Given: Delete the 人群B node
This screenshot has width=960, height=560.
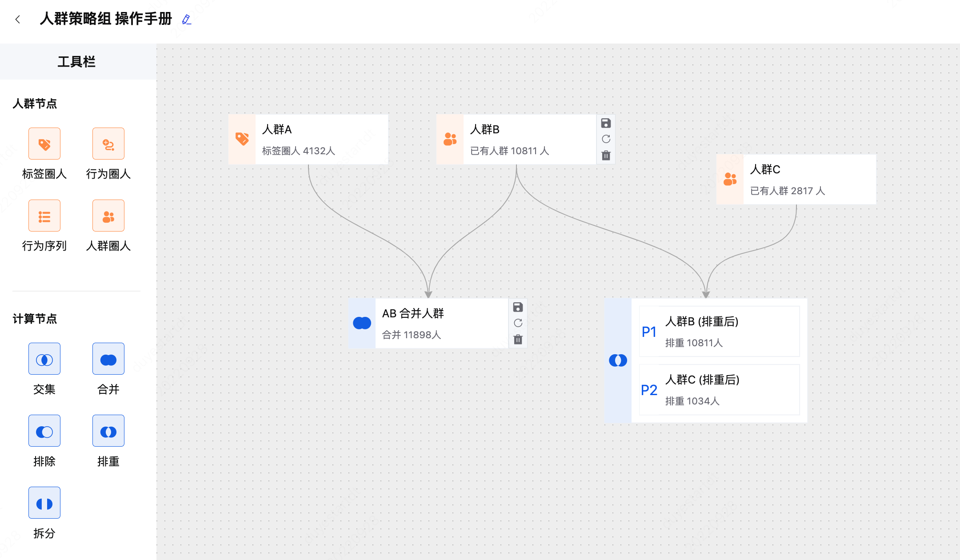Looking at the screenshot, I should (606, 156).
